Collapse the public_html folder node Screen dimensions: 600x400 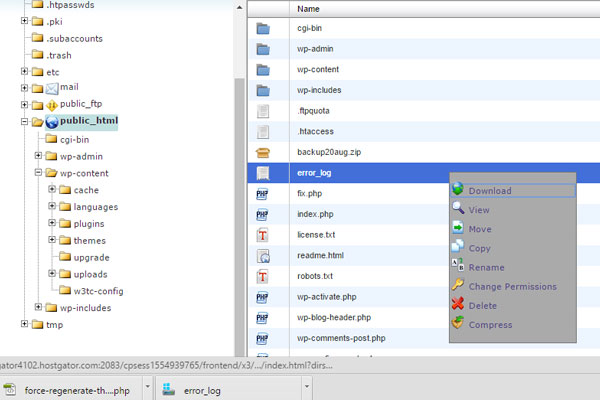[24, 122]
